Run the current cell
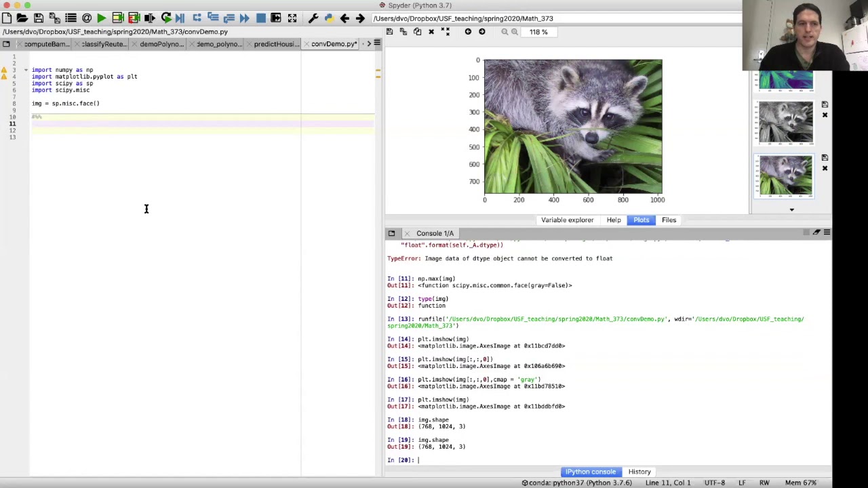The height and width of the screenshot is (488, 868). pos(117,18)
